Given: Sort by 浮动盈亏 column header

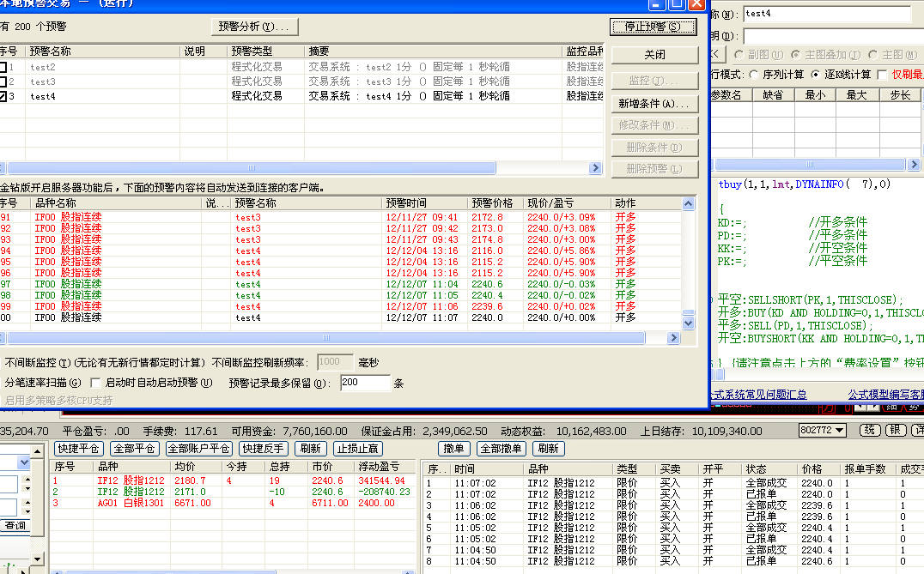Looking at the screenshot, I should tap(384, 466).
